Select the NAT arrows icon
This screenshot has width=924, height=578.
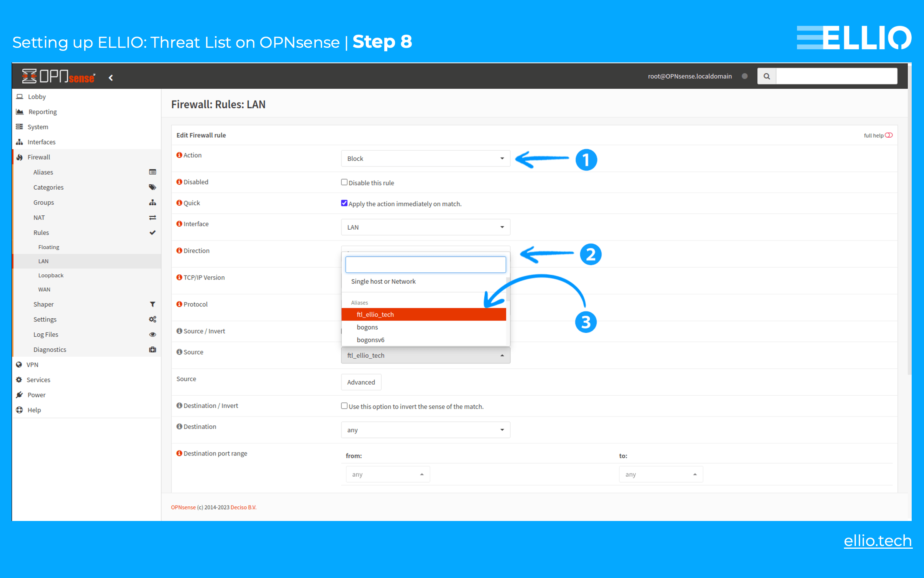[152, 217]
